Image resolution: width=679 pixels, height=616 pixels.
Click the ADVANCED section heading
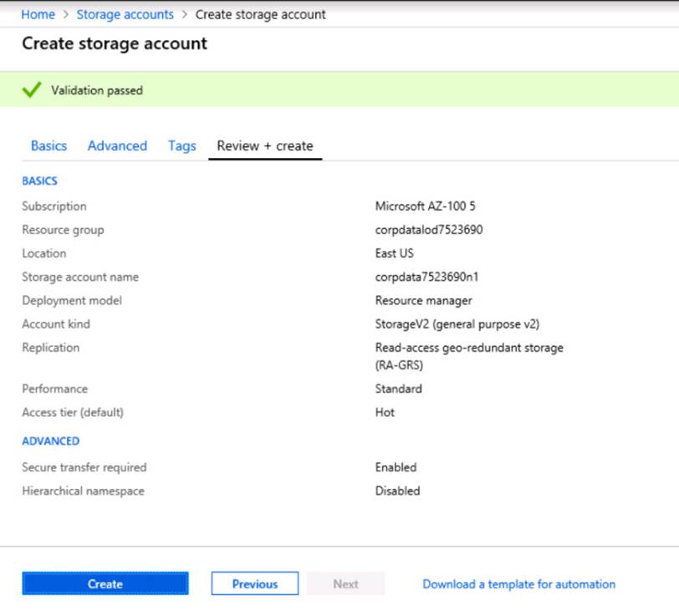point(51,440)
